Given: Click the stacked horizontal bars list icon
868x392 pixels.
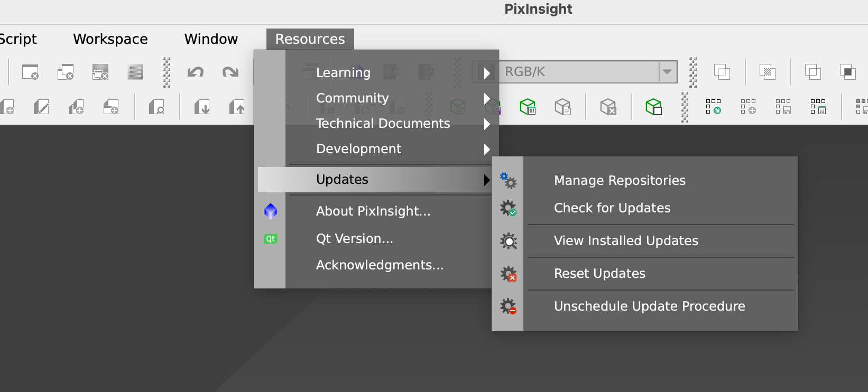Looking at the screenshot, I should [x=135, y=72].
